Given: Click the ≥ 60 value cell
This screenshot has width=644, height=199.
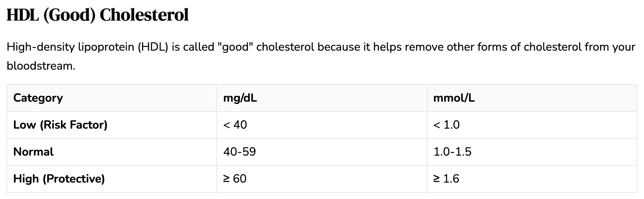Looking at the screenshot, I should click(235, 179).
